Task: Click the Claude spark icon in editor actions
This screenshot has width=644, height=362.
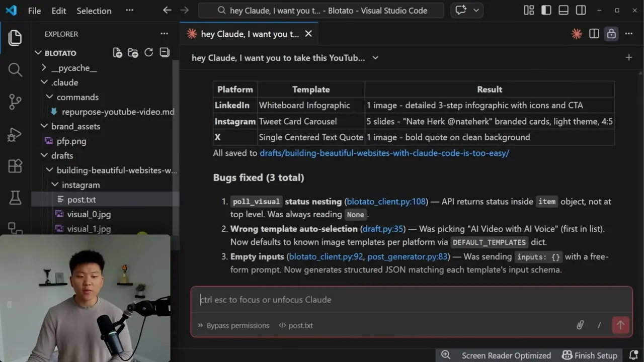Action: tap(577, 34)
